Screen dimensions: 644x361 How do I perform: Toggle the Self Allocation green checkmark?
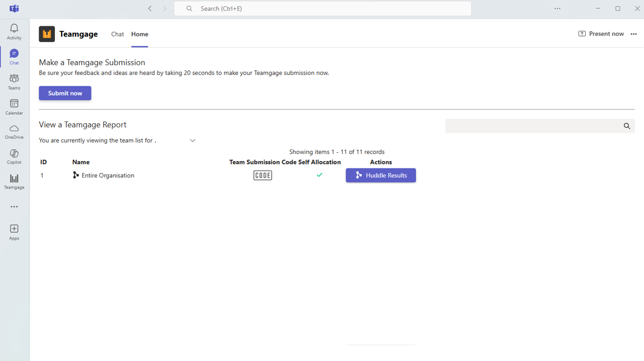point(319,175)
